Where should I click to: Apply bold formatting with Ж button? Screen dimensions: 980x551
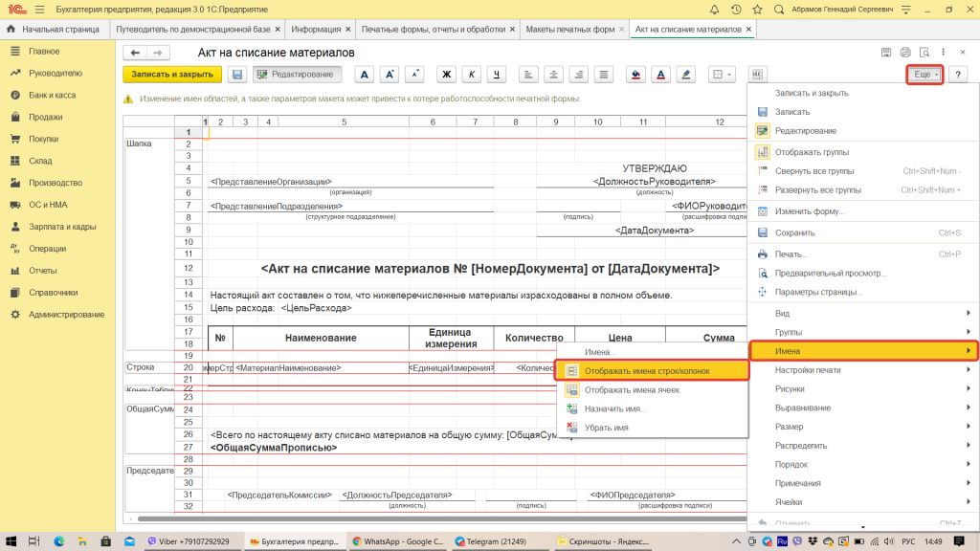(x=446, y=74)
